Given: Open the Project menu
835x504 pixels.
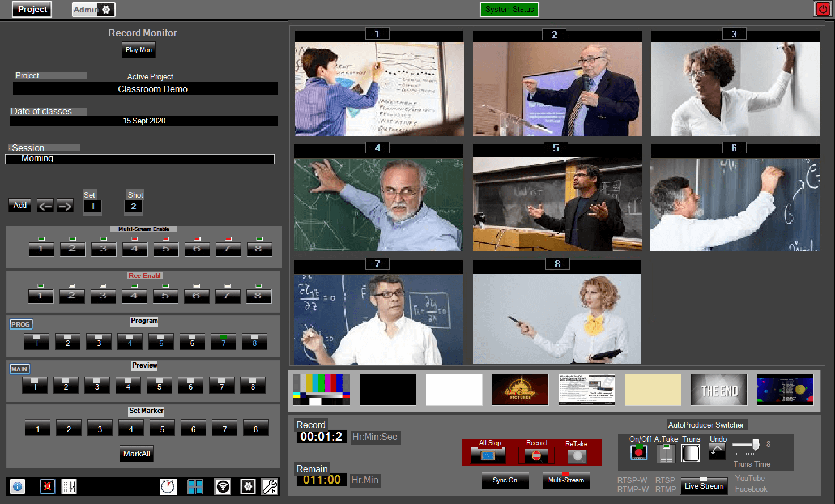Looking at the screenshot, I should 32,10.
